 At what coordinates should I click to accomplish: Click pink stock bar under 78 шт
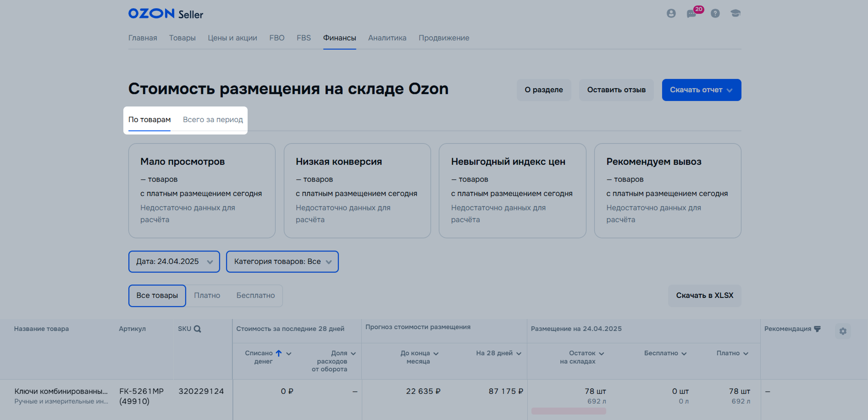(569, 411)
